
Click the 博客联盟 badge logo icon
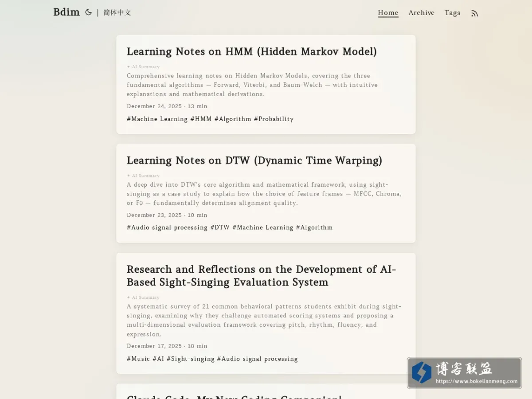pos(422,372)
